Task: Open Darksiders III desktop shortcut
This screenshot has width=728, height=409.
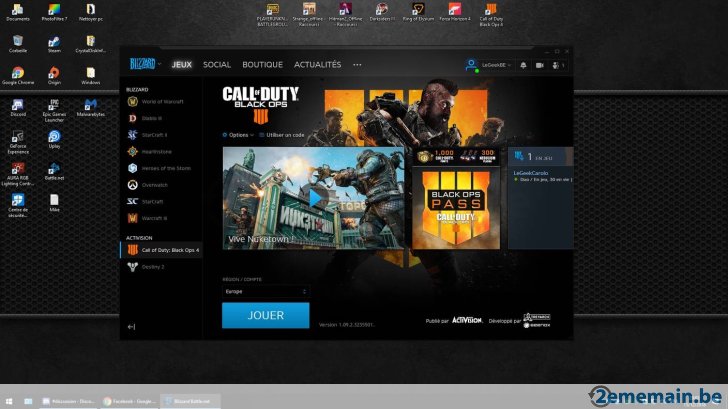Action: (x=382, y=13)
